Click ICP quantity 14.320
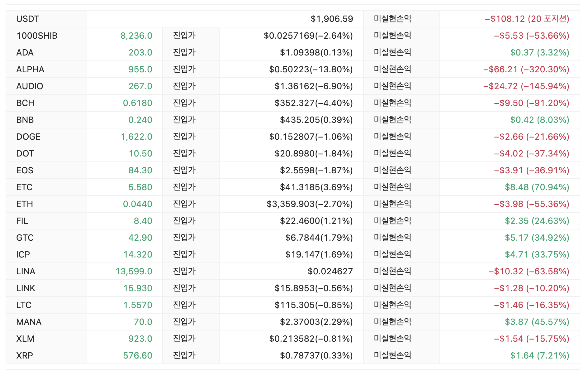This screenshot has height=371, width=588. click(x=138, y=255)
